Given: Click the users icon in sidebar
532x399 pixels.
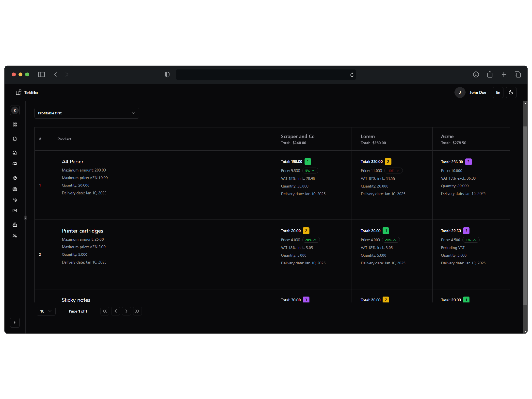Looking at the screenshot, I should (x=15, y=236).
